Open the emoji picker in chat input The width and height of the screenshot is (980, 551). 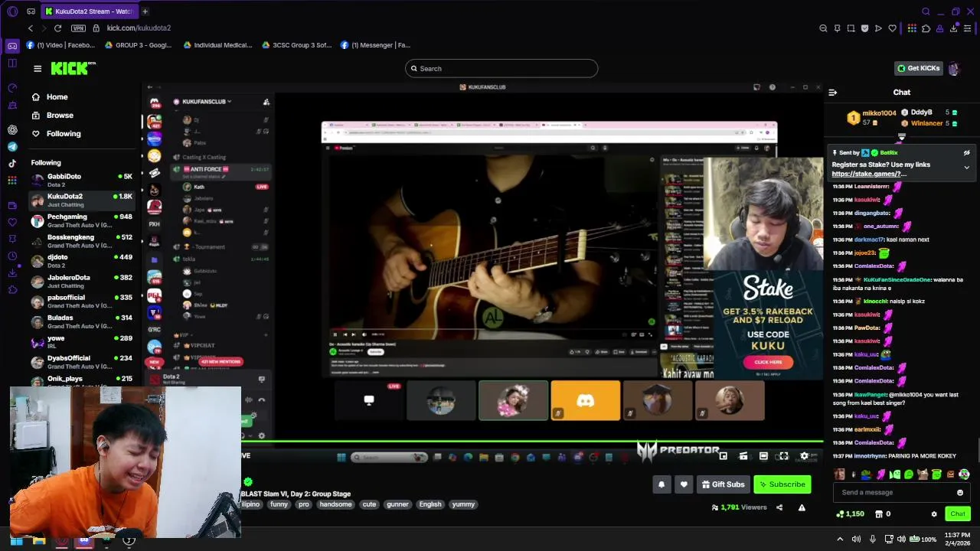click(960, 493)
